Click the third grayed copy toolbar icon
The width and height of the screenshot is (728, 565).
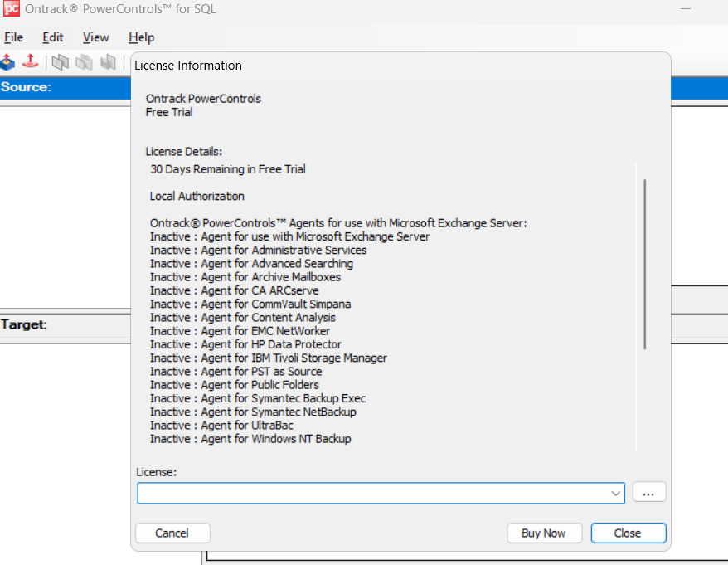coord(108,61)
